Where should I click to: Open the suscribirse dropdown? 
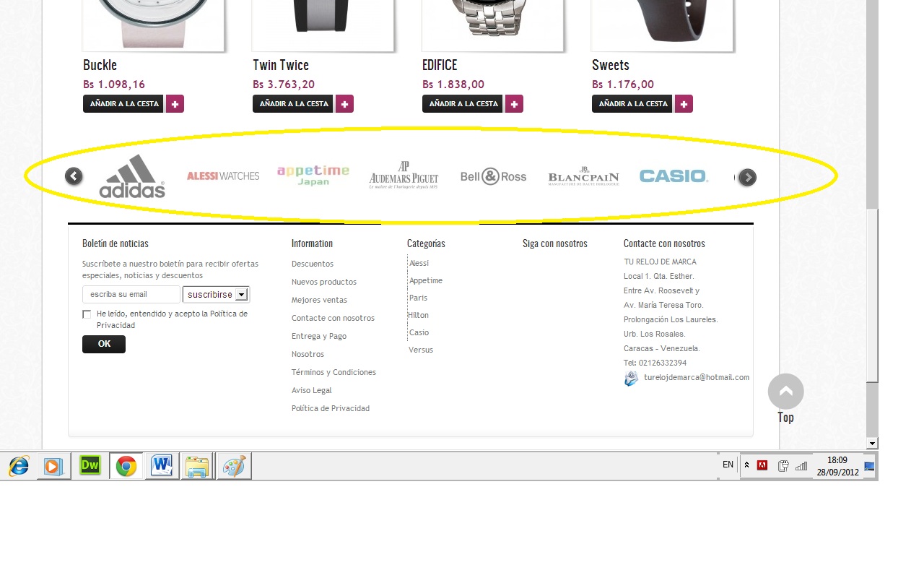[x=216, y=295]
